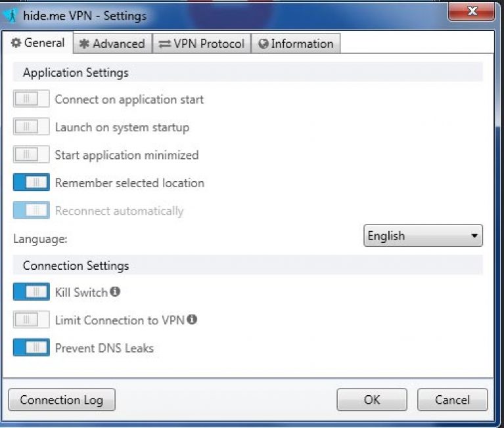Click the Language dropdown arrow
Viewport: 504px width, 428px height.
tap(474, 236)
